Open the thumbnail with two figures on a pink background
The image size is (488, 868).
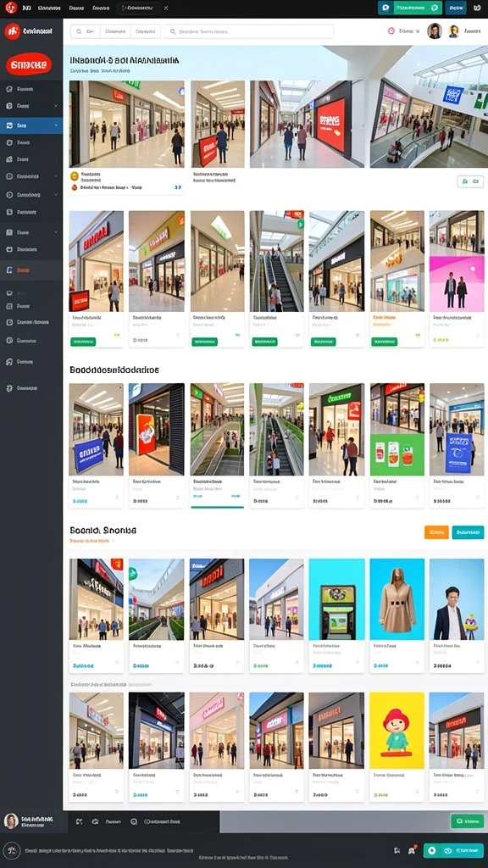point(457,282)
